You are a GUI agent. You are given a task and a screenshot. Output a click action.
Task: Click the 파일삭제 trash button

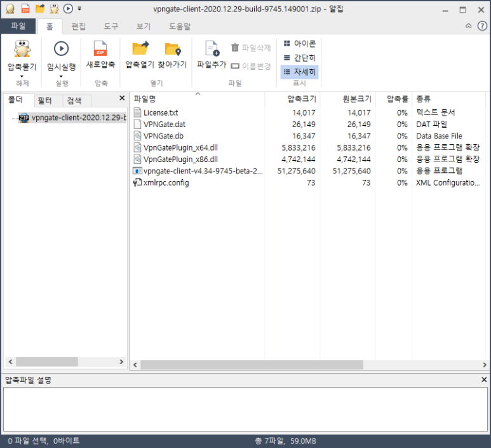251,48
